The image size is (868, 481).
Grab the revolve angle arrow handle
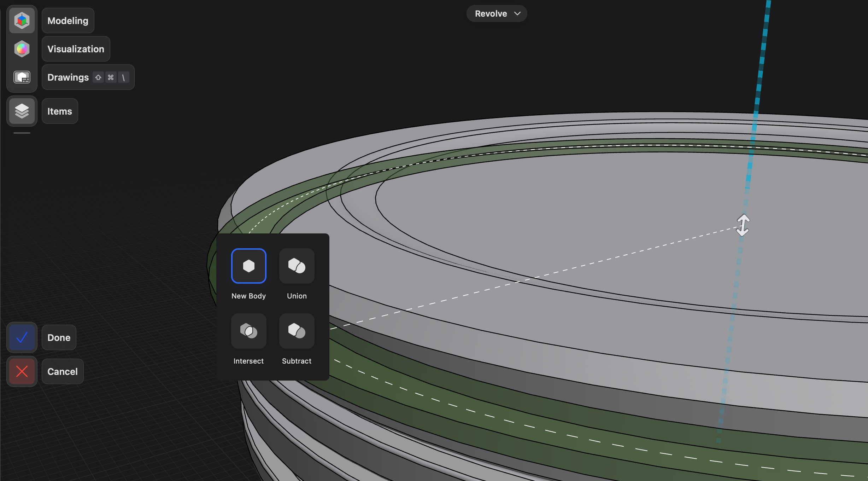pyautogui.click(x=743, y=225)
